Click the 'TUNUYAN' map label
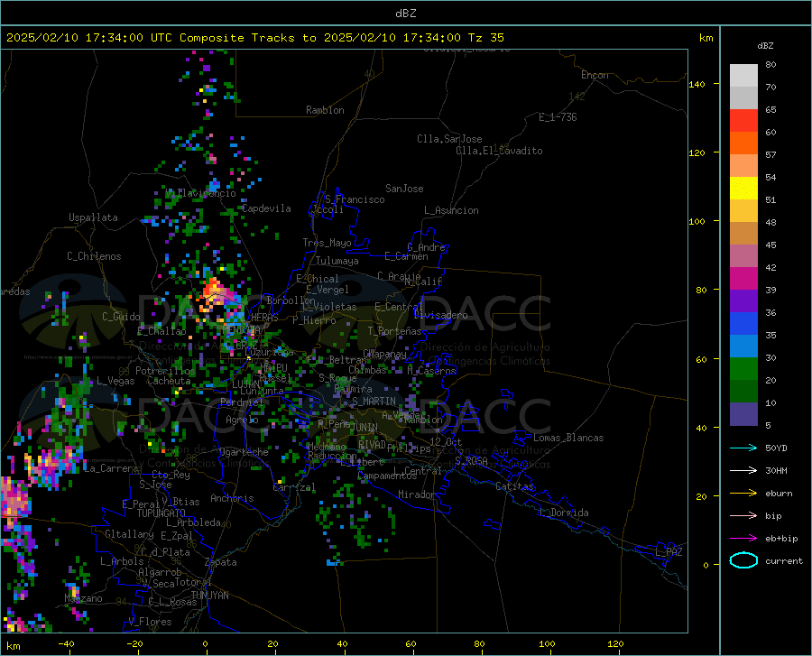812x656 pixels. (209, 595)
